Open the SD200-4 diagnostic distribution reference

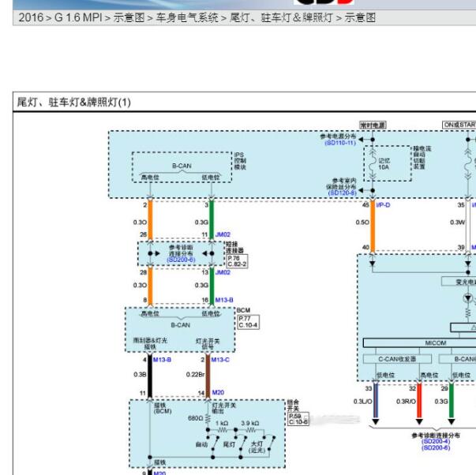tap(436, 442)
